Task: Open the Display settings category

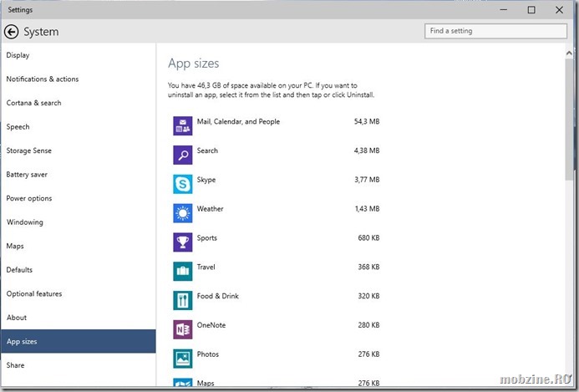Action: pos(78,55)
